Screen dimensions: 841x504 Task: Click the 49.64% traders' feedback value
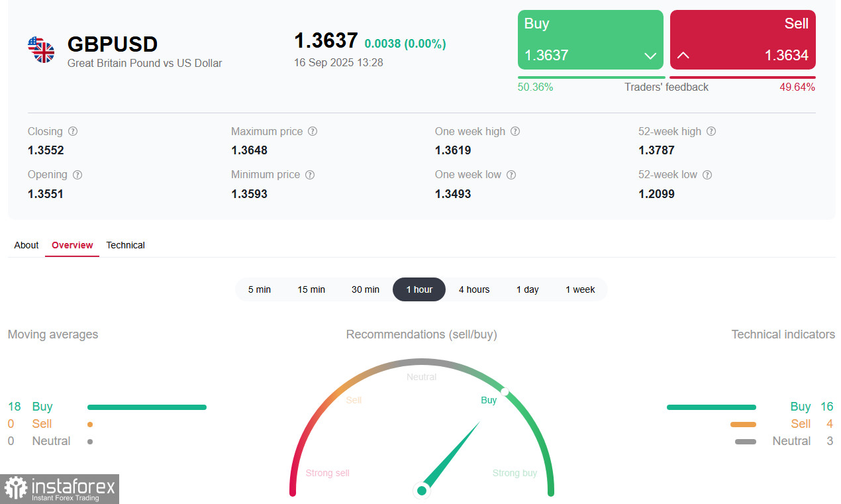[798, 87]
